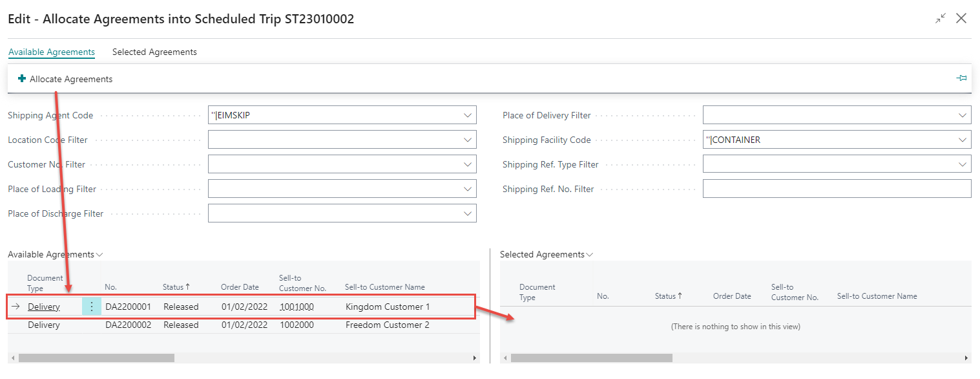
Task: Click the collapse dialog arrows icon
Action: tap(941, 19)
